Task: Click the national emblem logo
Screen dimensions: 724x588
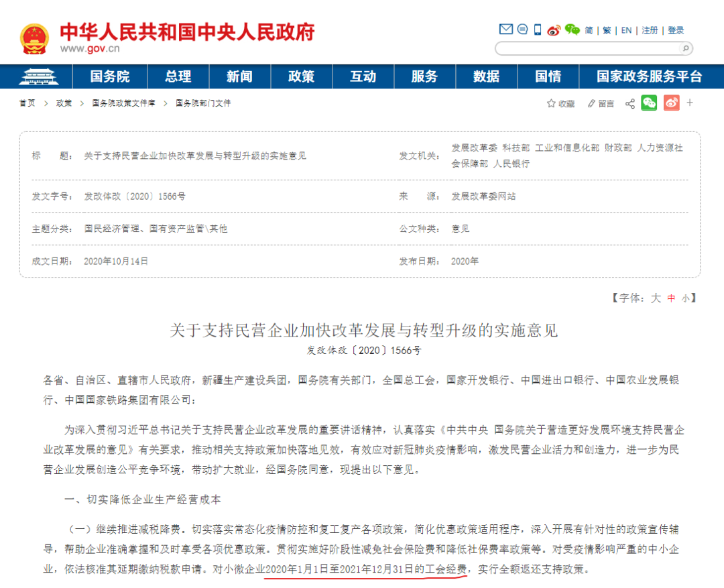Action: tap(34, 39)
